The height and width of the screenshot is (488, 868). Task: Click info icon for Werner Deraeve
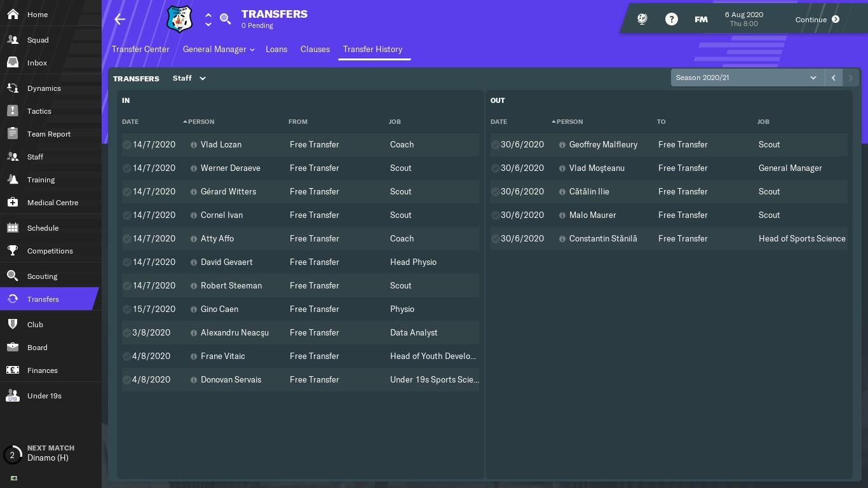point(194,168)
